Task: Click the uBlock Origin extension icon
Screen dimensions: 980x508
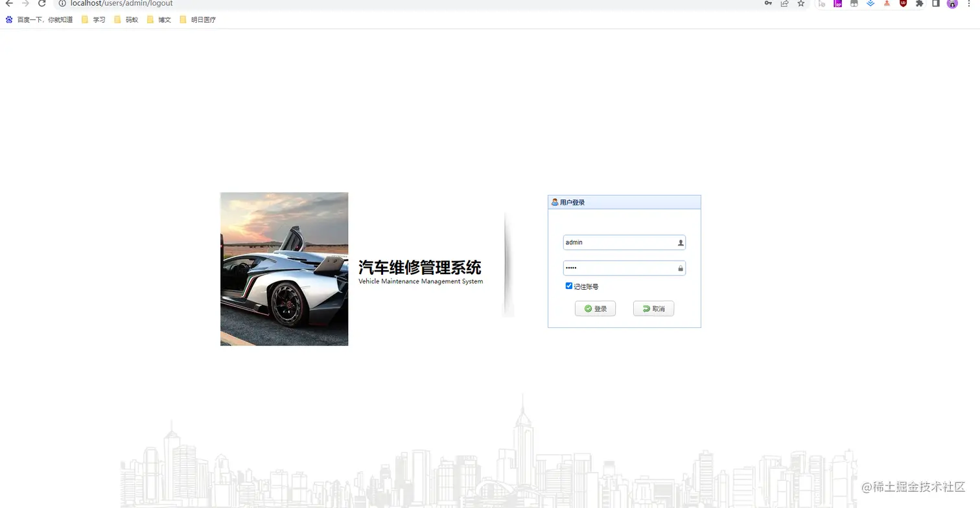Action: click(904, 4)
